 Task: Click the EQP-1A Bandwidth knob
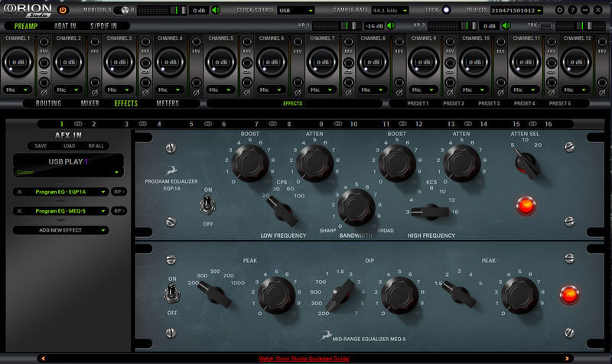[356, 207]
